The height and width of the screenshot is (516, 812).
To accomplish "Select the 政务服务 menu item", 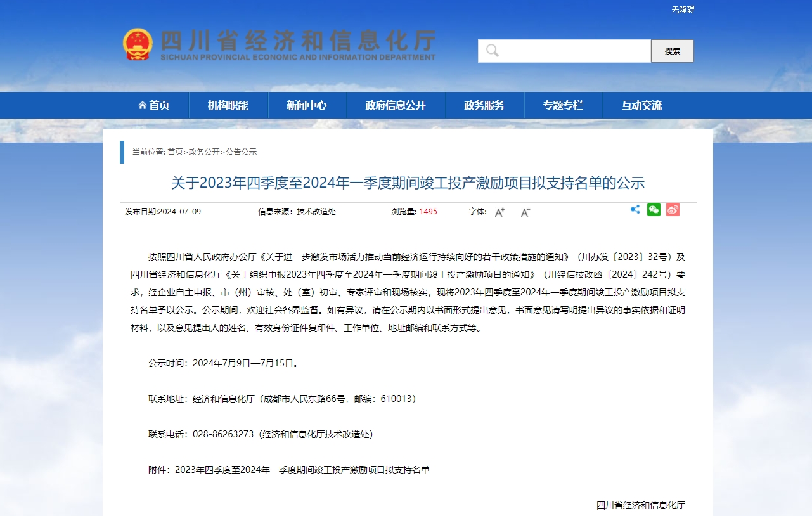I will (x=485, y=105).
